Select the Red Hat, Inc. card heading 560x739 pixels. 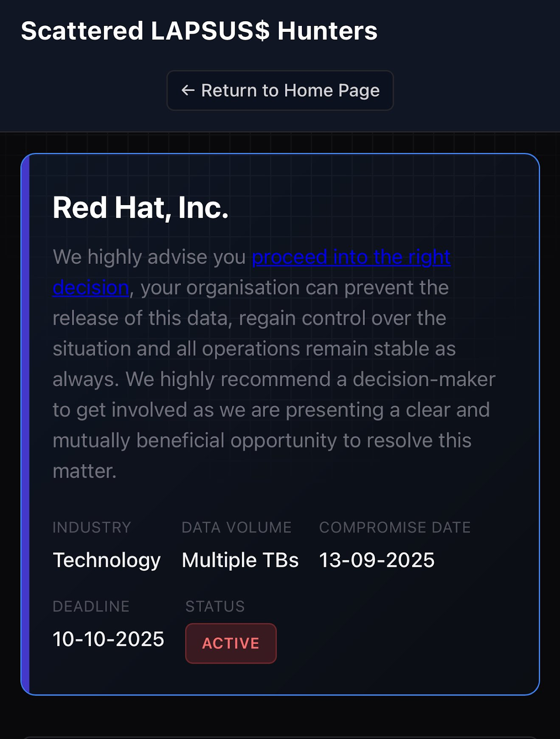click(x=140, y=208)
